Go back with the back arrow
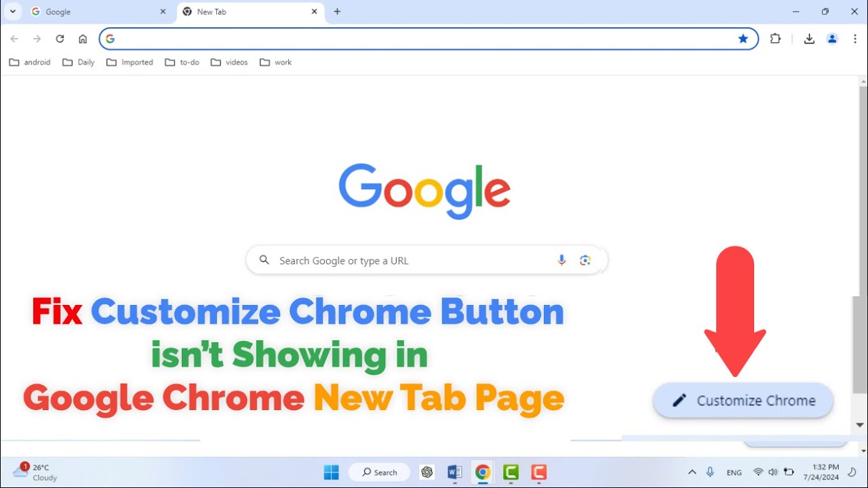Screen dimensions: 868x488 pyautogui.click(x=14, y=39)
